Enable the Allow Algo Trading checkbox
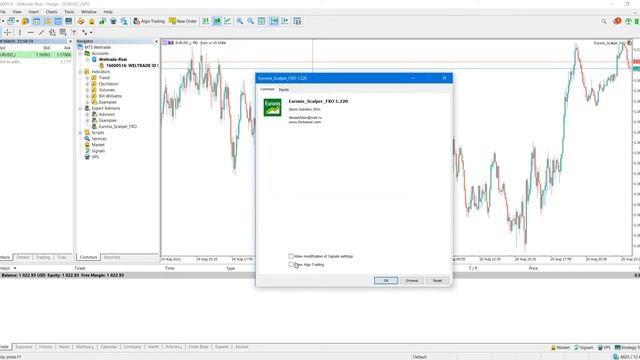 (x=291, y=264)
